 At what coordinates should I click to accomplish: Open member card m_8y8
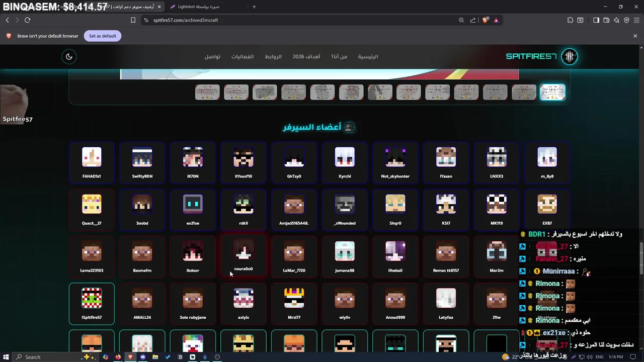tap(547, 163)
